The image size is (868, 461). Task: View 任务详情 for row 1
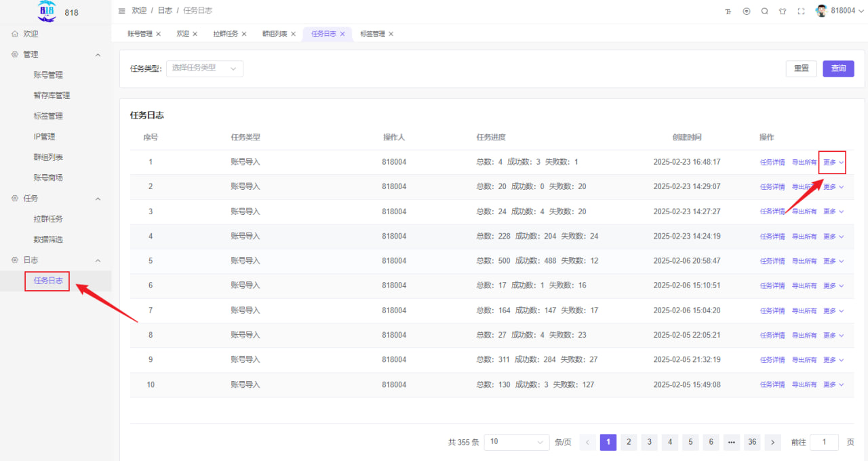(772, 163)
